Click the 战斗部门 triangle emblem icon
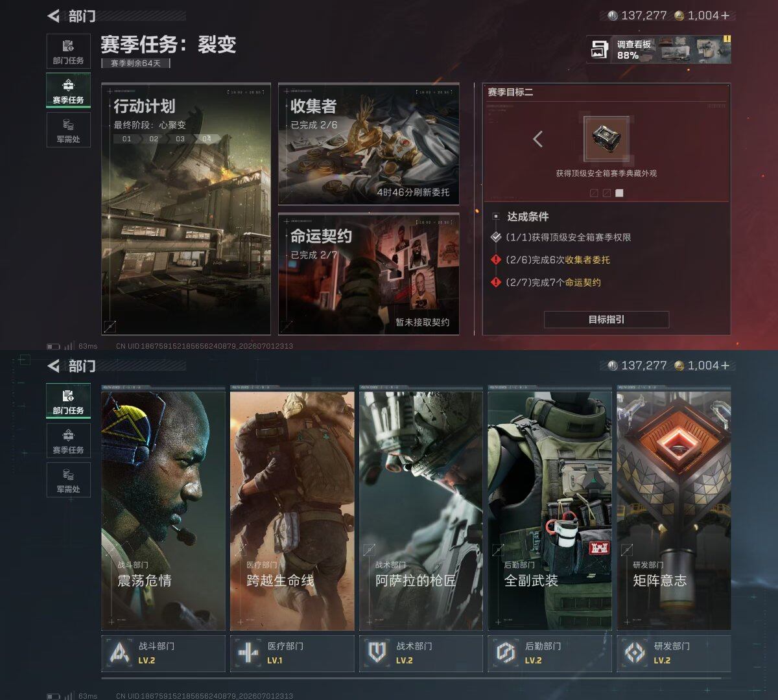The height and width of the screenshot is (700, 778). (x=119, y=653)
